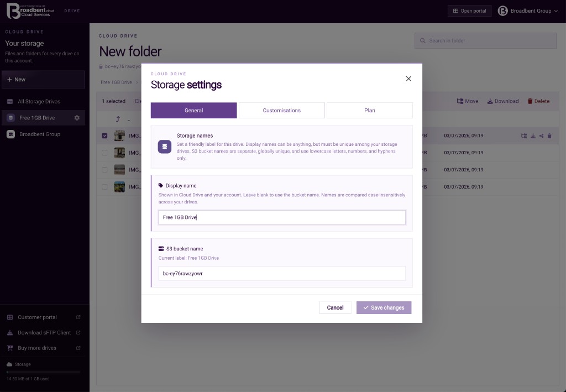Select All Storage Drives in the sidebar

43,101
